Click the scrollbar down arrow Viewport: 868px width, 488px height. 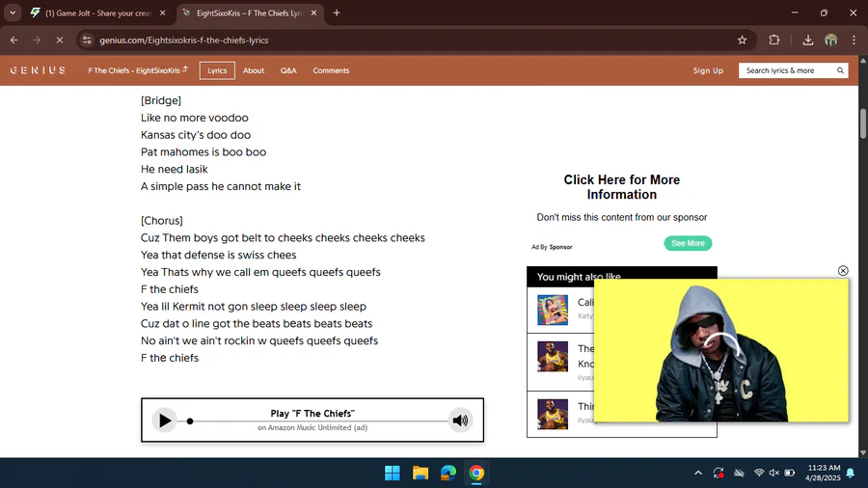coord(862,452)
